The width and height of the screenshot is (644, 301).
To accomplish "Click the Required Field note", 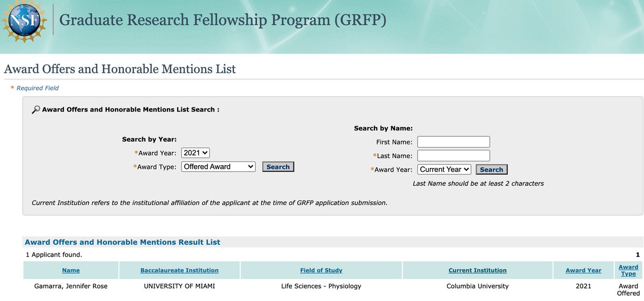I will click(x=35, y=88).
